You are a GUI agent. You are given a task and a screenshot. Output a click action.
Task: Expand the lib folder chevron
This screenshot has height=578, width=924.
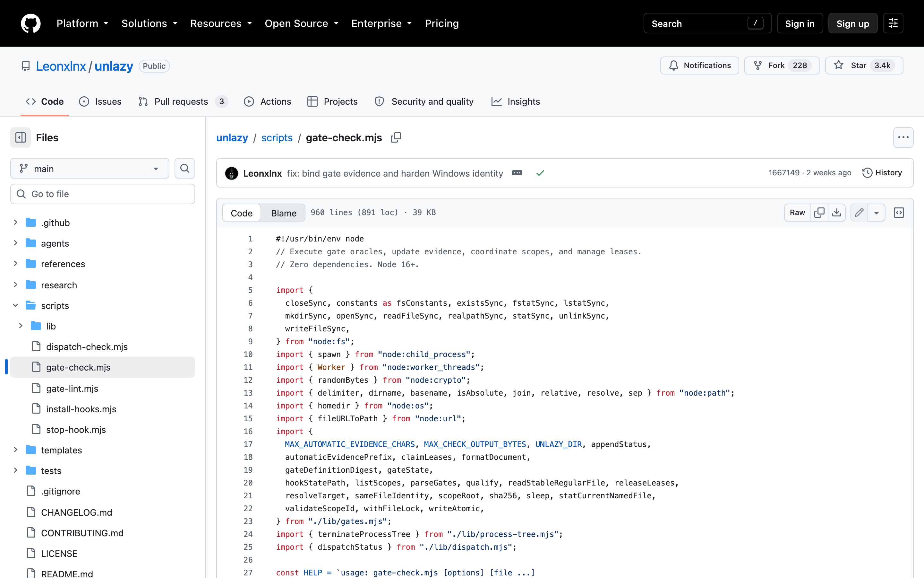pyautogui.click(x=21, y=326)
